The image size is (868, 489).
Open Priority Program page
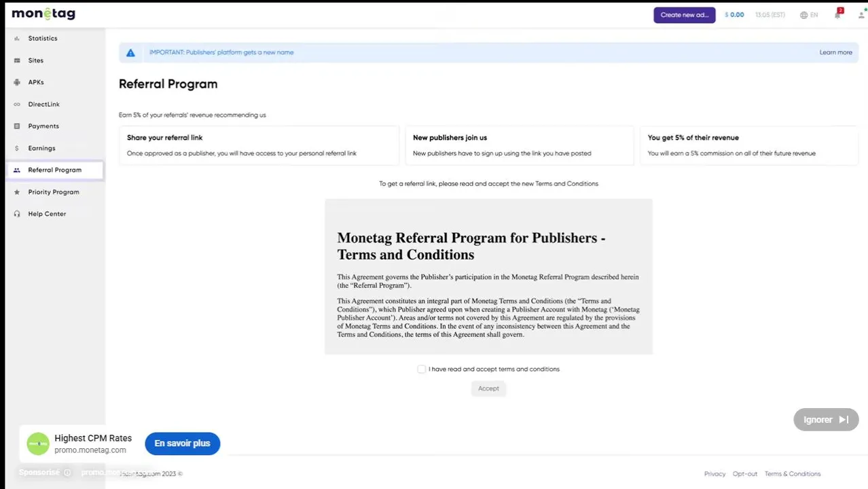tap(54, 192)
